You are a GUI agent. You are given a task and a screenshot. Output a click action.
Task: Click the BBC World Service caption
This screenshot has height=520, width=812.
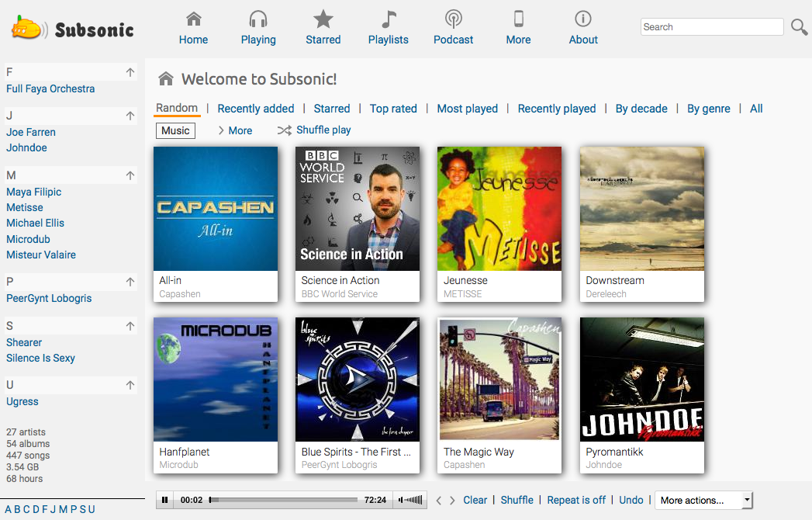coord(339,294)
